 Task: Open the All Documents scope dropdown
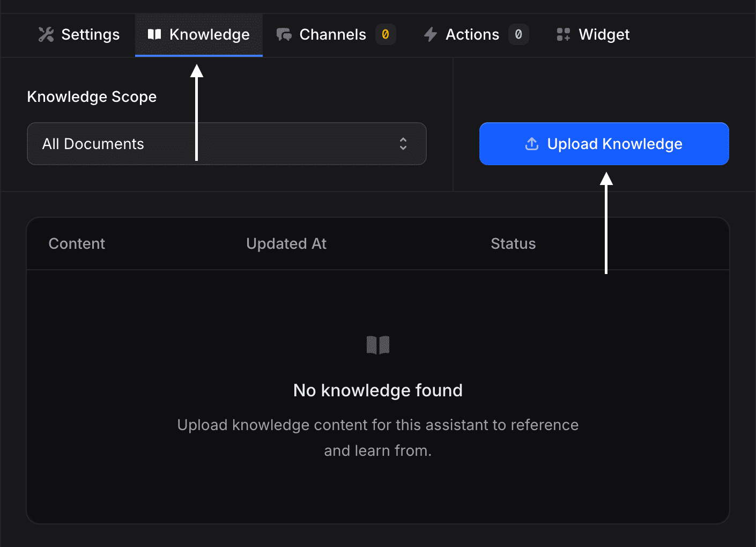tap(227, 144)
